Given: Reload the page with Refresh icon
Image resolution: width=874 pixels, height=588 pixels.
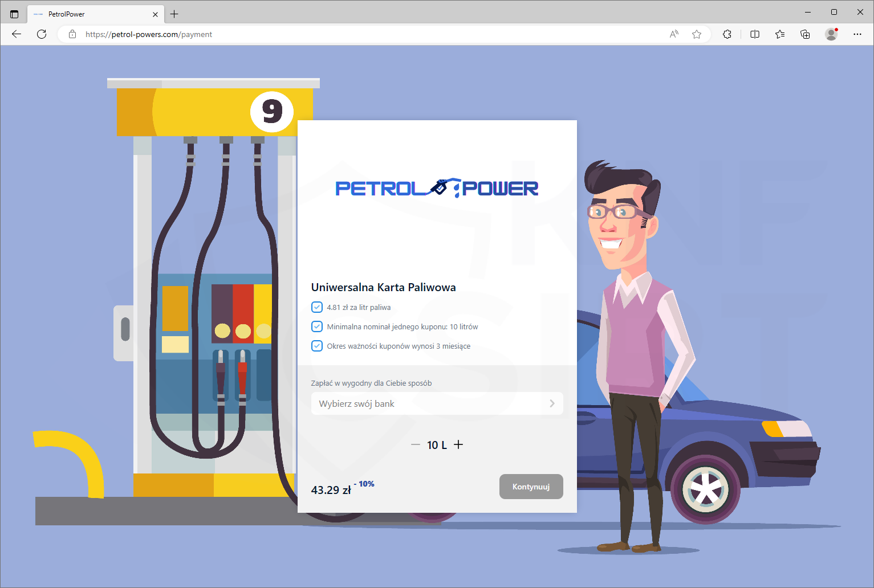Looking at the screenshot, I should (42, 34).
